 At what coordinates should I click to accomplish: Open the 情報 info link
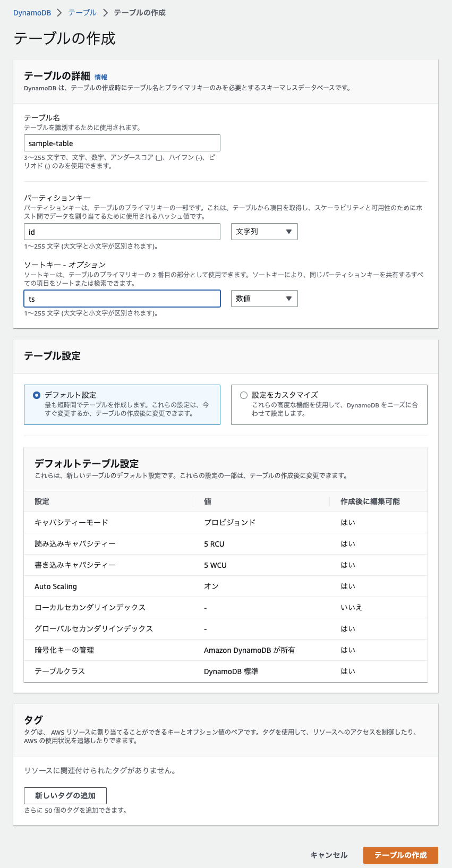click(101, 78)
